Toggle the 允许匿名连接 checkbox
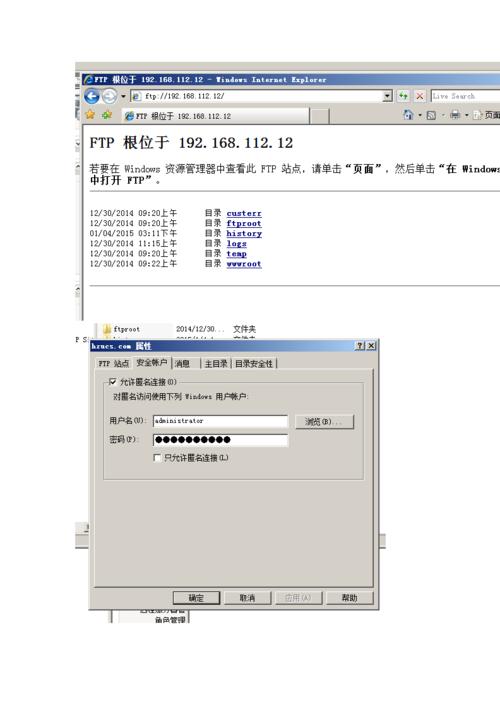The image size is (500, 707). point(113,382)
